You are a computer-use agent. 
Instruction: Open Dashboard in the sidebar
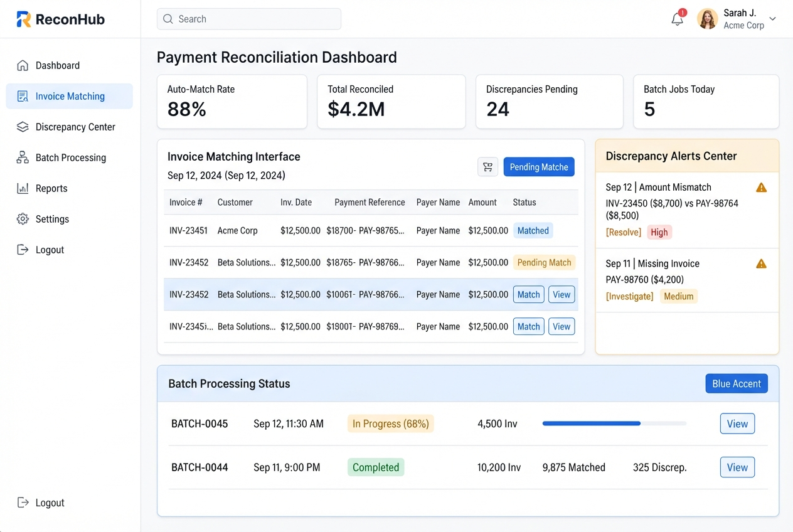click(69, 65)
